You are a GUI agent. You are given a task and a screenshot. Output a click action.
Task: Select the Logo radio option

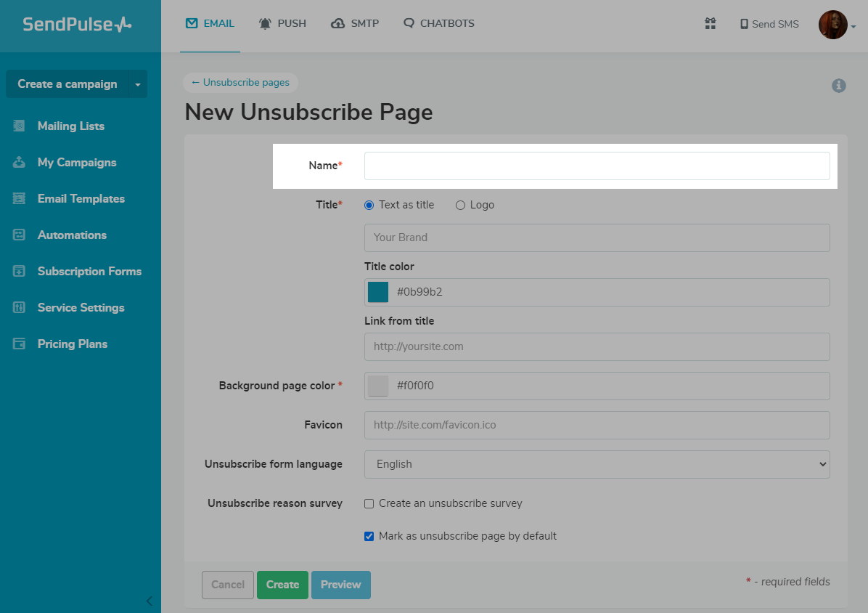click(x=460, y=206)
